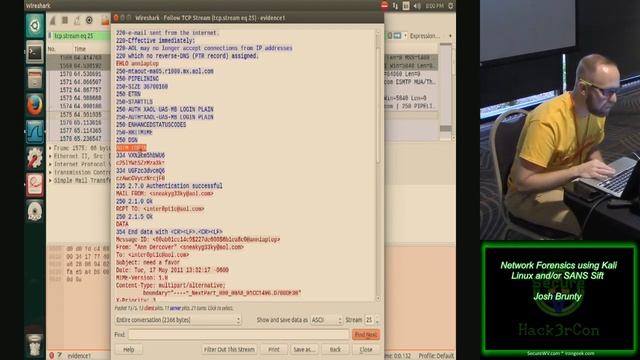
Task: Click the EHLO annlaptop line
Action: coord(137,64)
